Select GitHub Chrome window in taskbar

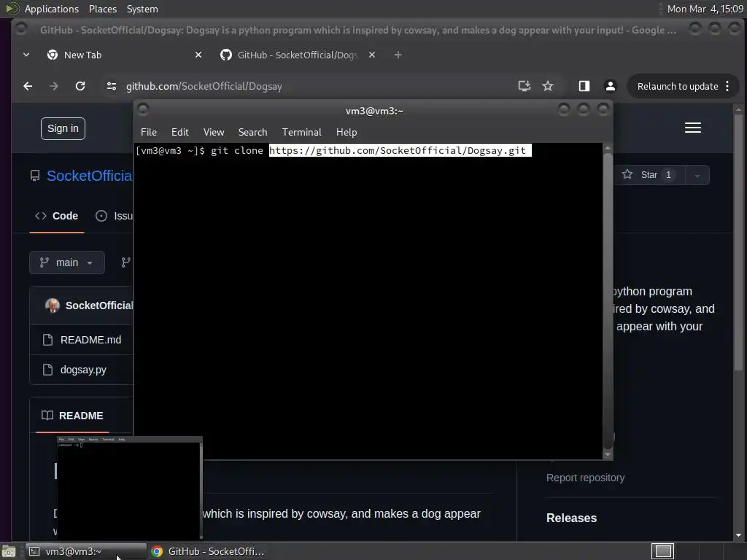coord(208,551)
